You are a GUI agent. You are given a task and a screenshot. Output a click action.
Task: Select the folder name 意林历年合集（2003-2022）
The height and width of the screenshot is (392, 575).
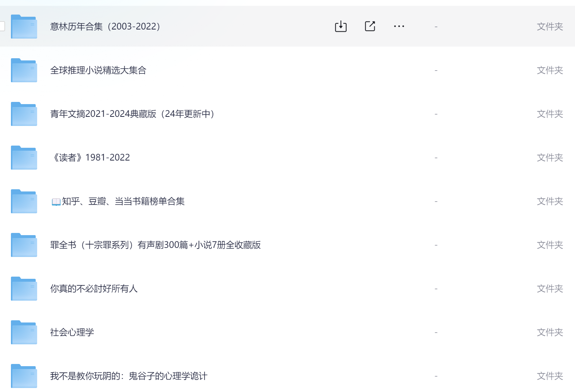click(x=106, y=27)
